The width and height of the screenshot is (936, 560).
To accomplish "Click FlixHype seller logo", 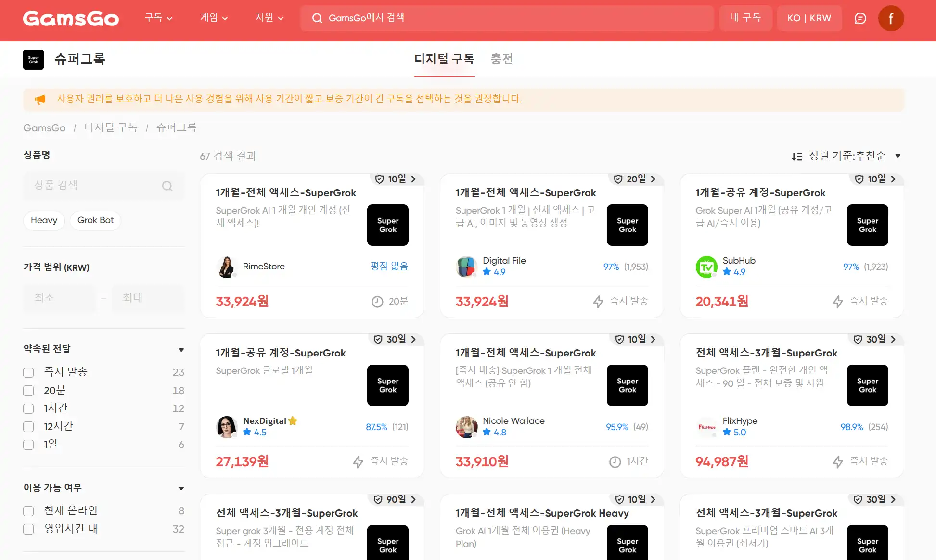I will coord(706,427).
